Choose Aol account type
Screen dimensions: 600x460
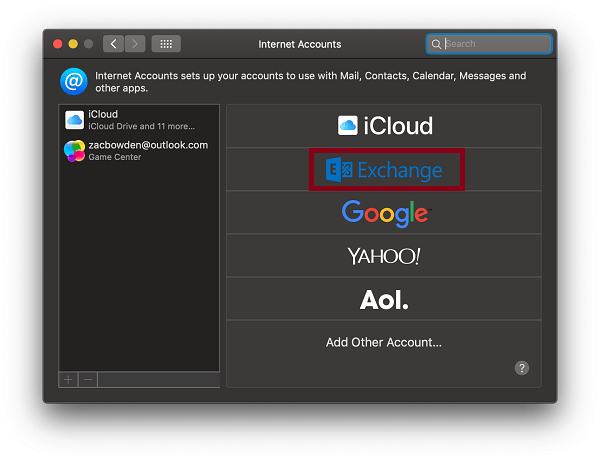pyautogui.click(x=384, y=299)
